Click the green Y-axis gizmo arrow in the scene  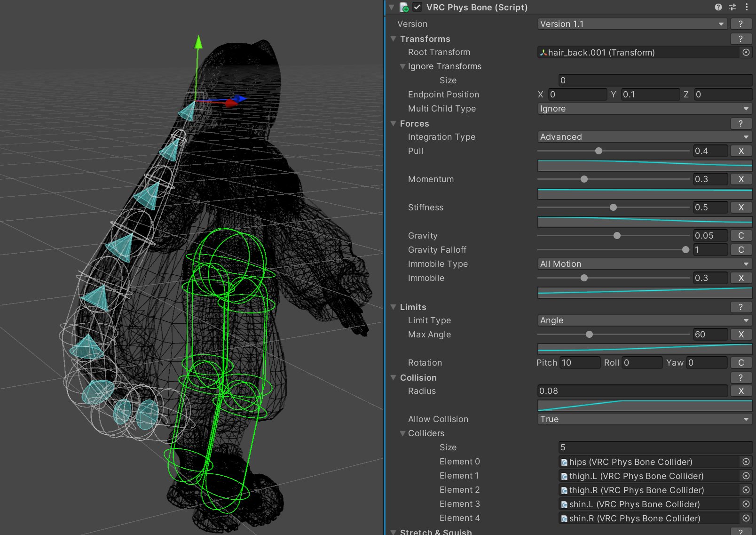198,42
